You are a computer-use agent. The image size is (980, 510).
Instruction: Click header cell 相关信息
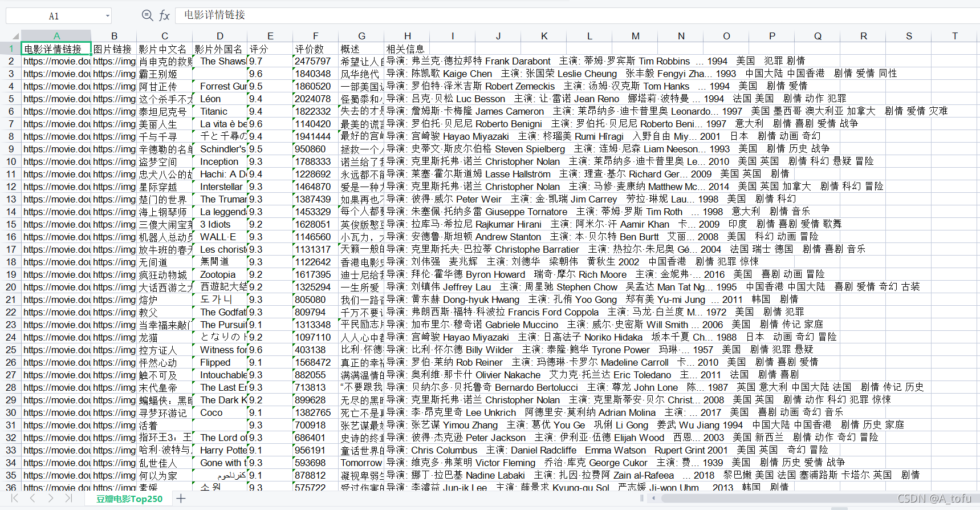point(407,48)
